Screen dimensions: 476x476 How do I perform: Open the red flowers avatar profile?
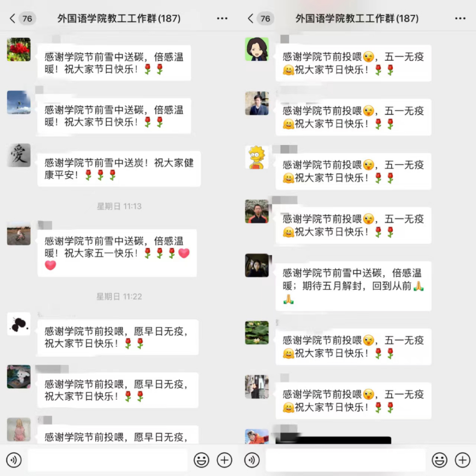(19, 49)
